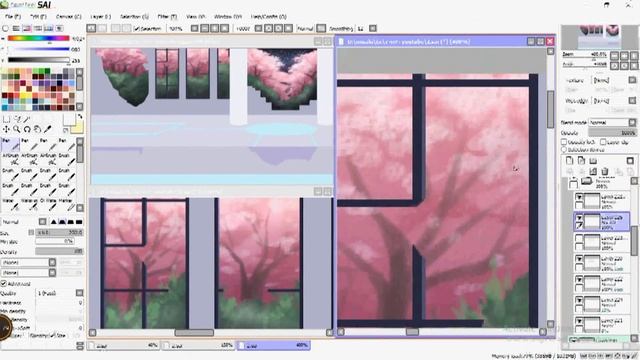Click the new layer icon
640x360 pixels.
click(x=569, y=160)
